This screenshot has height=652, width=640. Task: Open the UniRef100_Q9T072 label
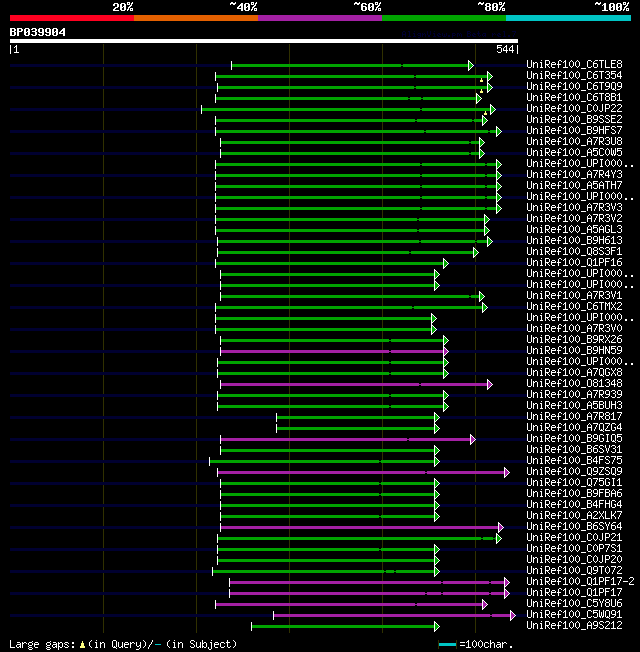tap(574, 570)
